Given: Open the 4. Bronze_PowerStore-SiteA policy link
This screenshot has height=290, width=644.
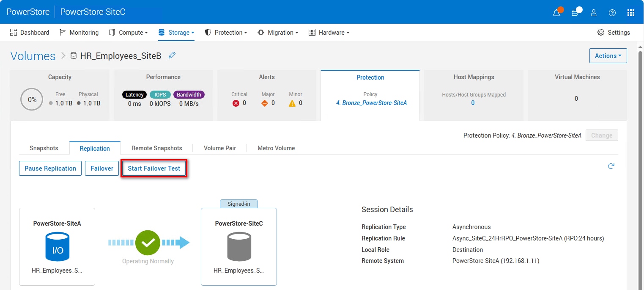Looking at the screenshot, I should pyautogui.click(x=371, y=103).
